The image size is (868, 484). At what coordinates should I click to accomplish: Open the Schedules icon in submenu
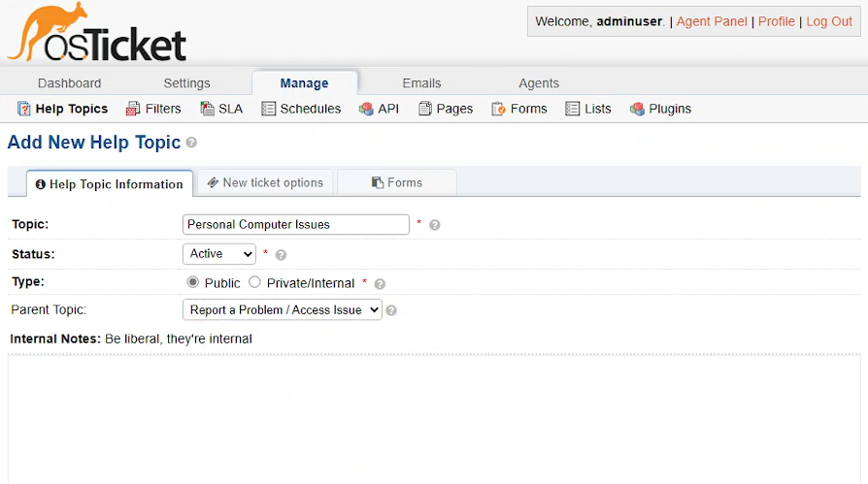pyautogui.click(x=268, y=109)
